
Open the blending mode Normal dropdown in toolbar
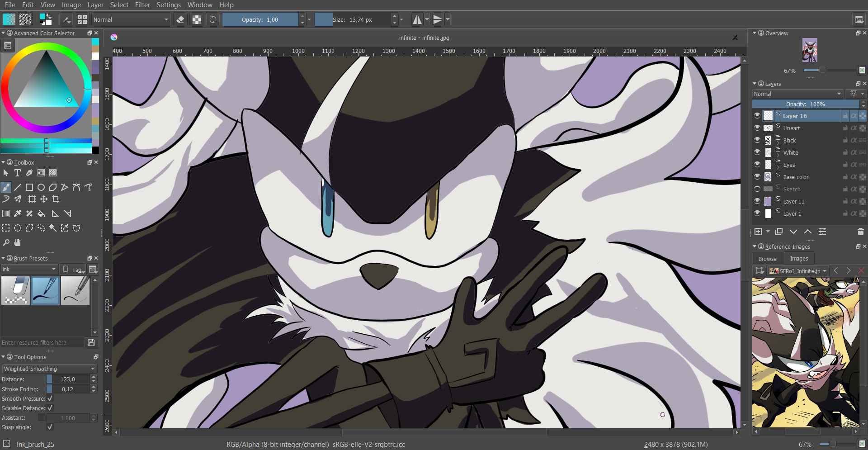point(131,19)
